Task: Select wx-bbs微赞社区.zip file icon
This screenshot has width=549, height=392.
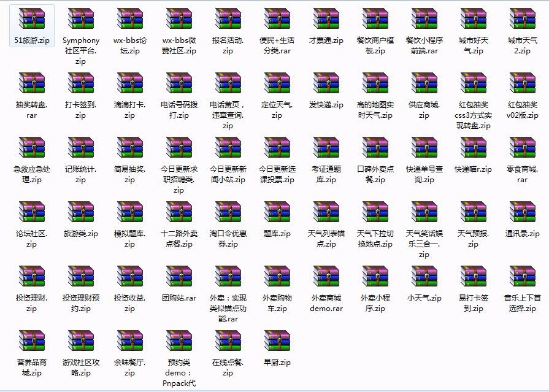Action: tap(179, 18)
